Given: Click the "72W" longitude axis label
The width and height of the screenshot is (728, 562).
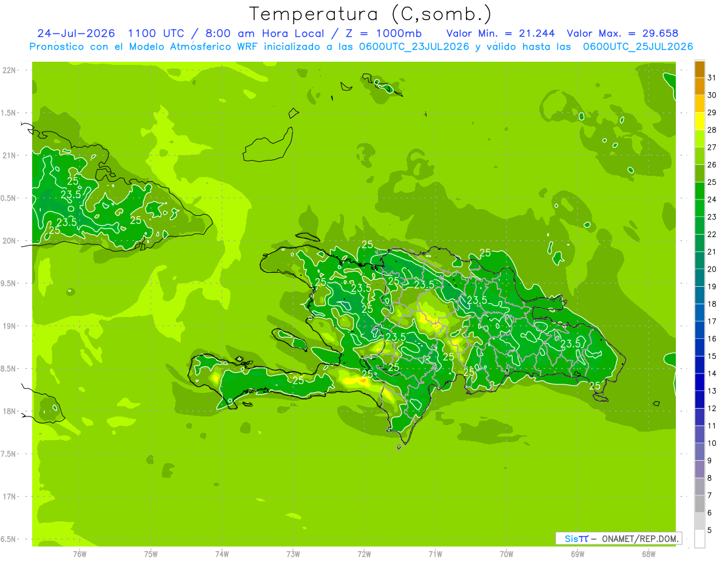Looking at the screenshot, I should coord(365,554).
